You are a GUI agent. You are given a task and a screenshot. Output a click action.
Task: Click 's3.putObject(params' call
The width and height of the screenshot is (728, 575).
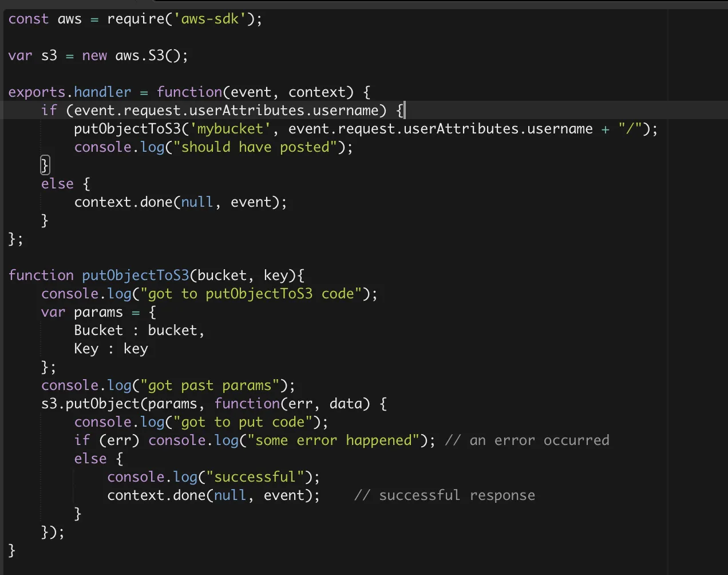click(x=119, y=404)
